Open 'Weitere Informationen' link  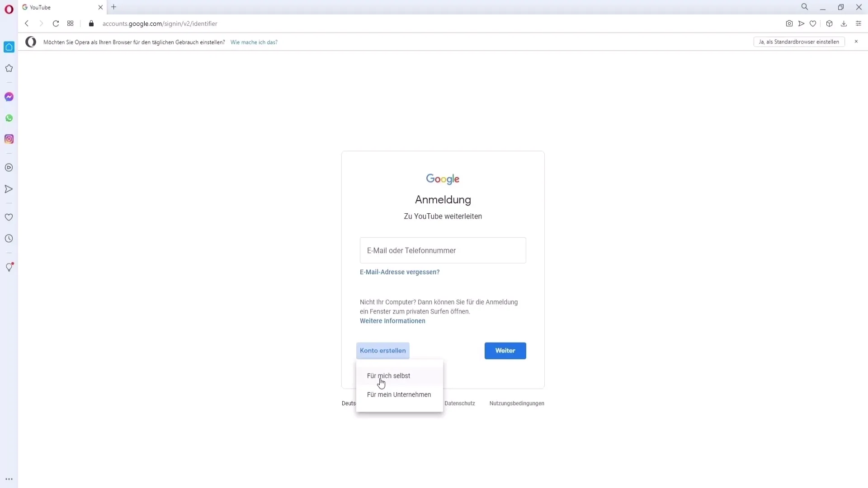392,321
